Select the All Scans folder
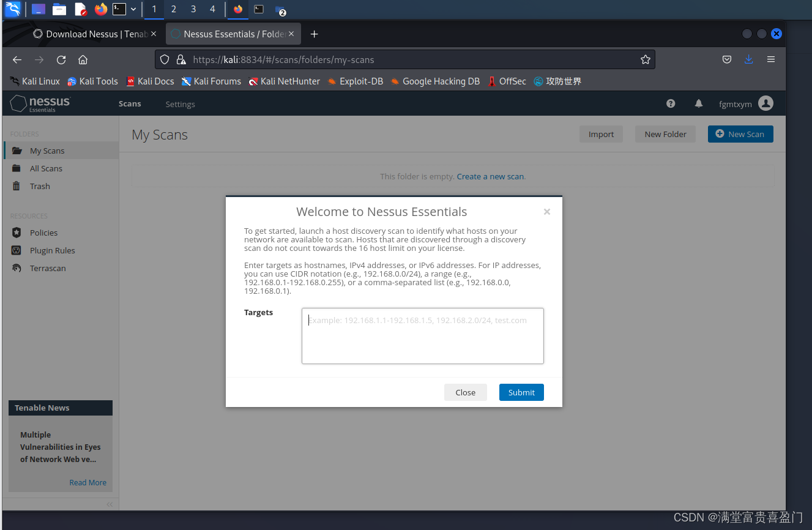 pos(61,168)
